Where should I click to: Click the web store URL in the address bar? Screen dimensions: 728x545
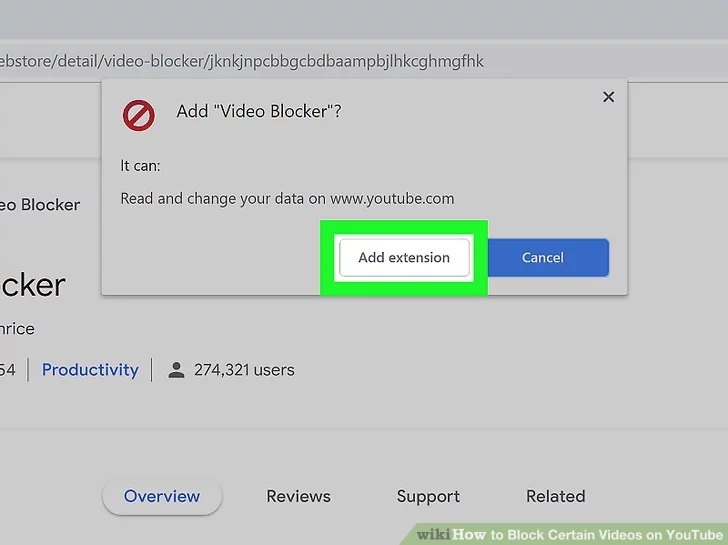(x=240, y=61)
